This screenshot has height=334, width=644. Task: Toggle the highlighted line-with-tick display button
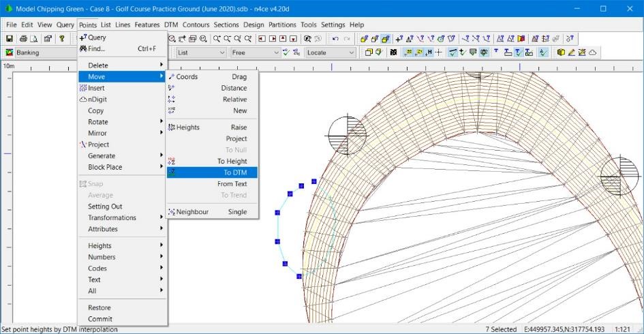click(x=453, y=52)
